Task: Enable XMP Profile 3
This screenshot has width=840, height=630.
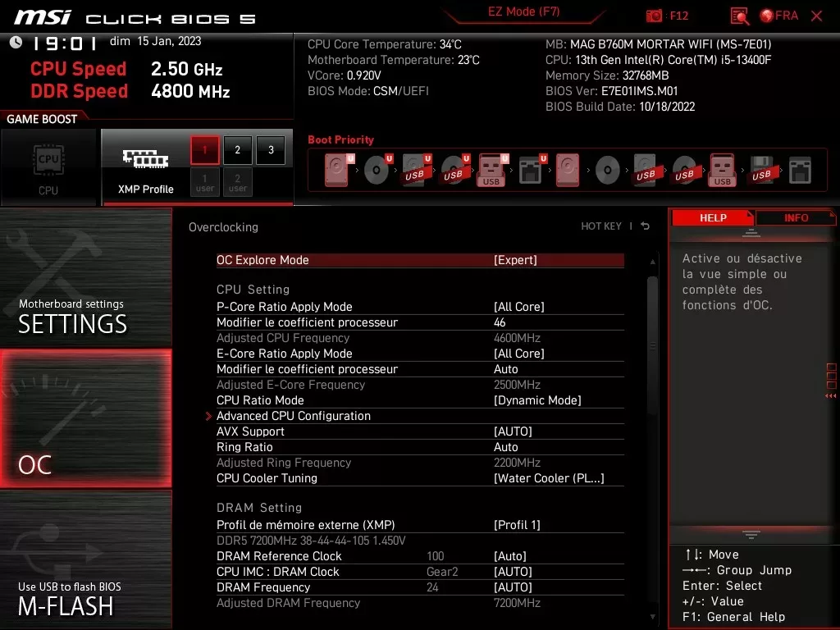Action: tap(270, 150)
